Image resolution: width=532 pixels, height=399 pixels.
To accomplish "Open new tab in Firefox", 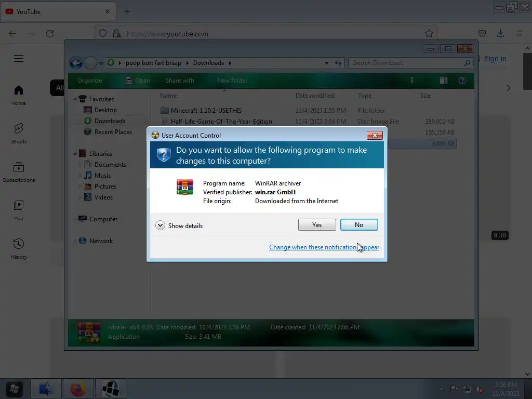I will 127,11.
